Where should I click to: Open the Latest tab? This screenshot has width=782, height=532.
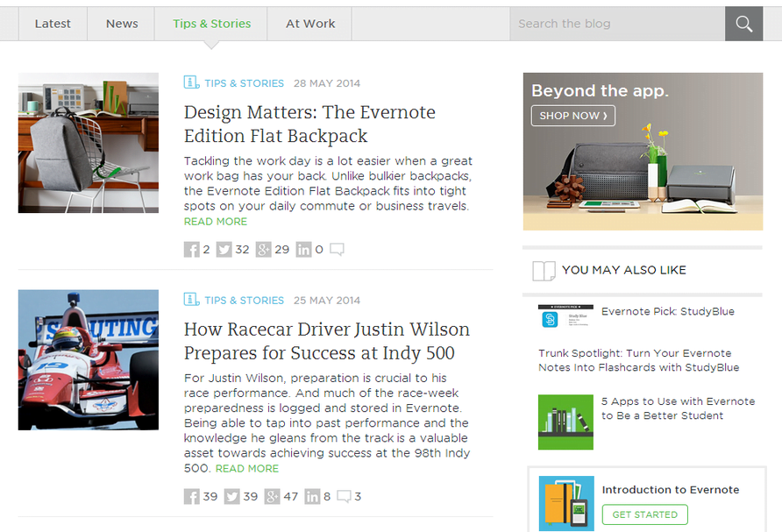(x=53, y=24)
